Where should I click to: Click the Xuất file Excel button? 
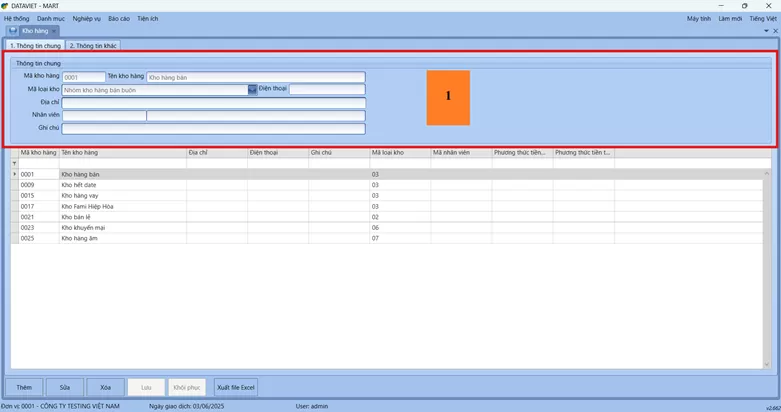(x=236, y=387)
